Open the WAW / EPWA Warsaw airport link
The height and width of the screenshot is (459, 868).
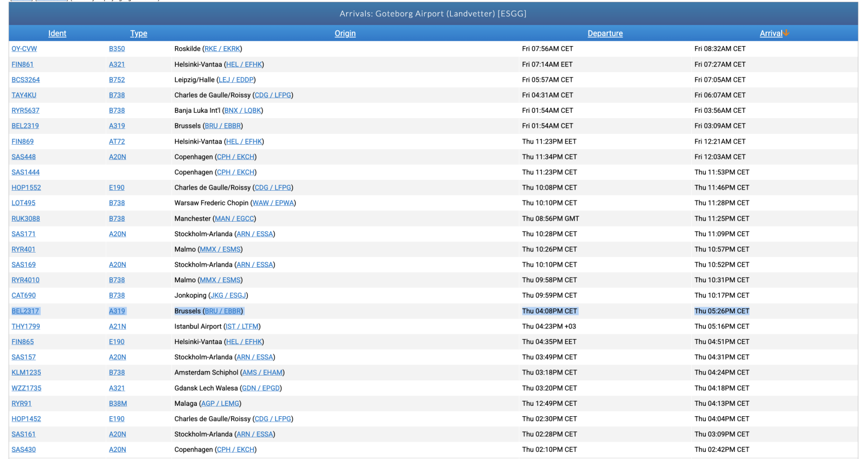pos(273,203)
